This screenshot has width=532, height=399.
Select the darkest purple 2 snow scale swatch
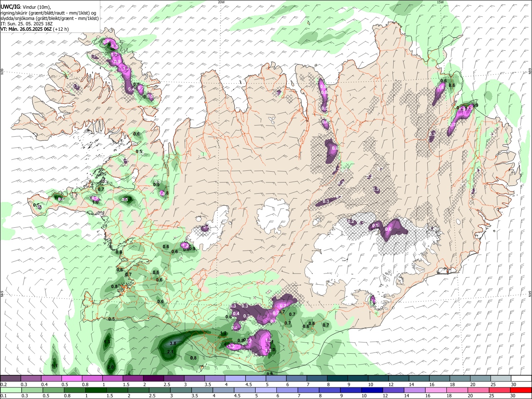click(153, 379)
